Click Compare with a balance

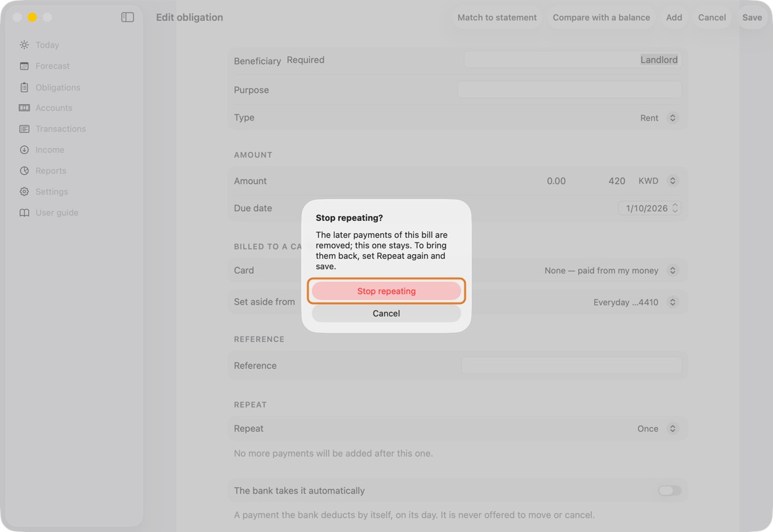[x=601, y=17]
